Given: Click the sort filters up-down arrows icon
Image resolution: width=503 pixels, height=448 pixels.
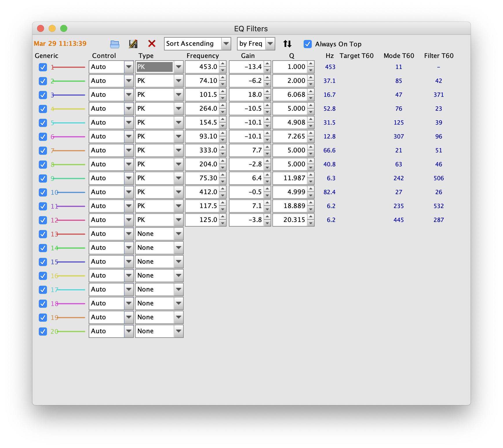Looking at the screenshot, I should [x=287, y=44].
